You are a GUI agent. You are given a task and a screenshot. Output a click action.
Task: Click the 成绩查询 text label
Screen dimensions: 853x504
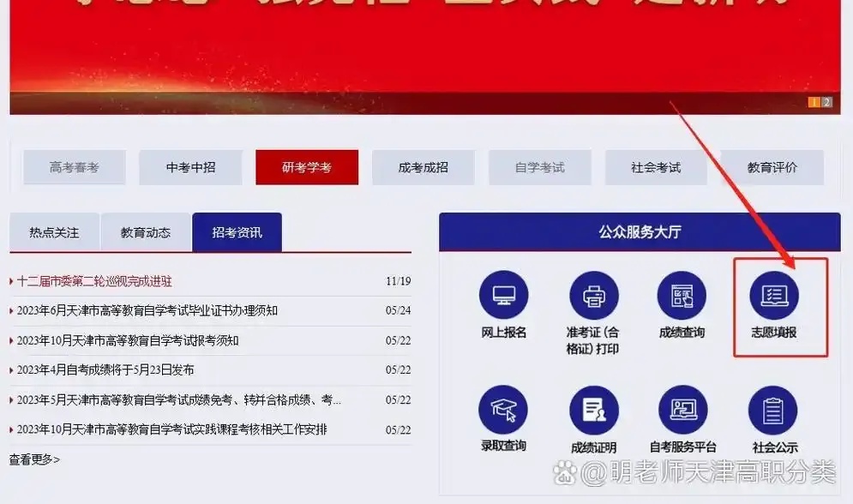682,333
